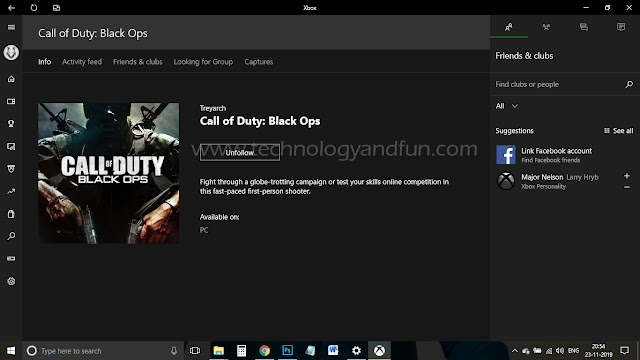Open My games in the sidebar
This screenshot has width=640, height=360.
11,101
